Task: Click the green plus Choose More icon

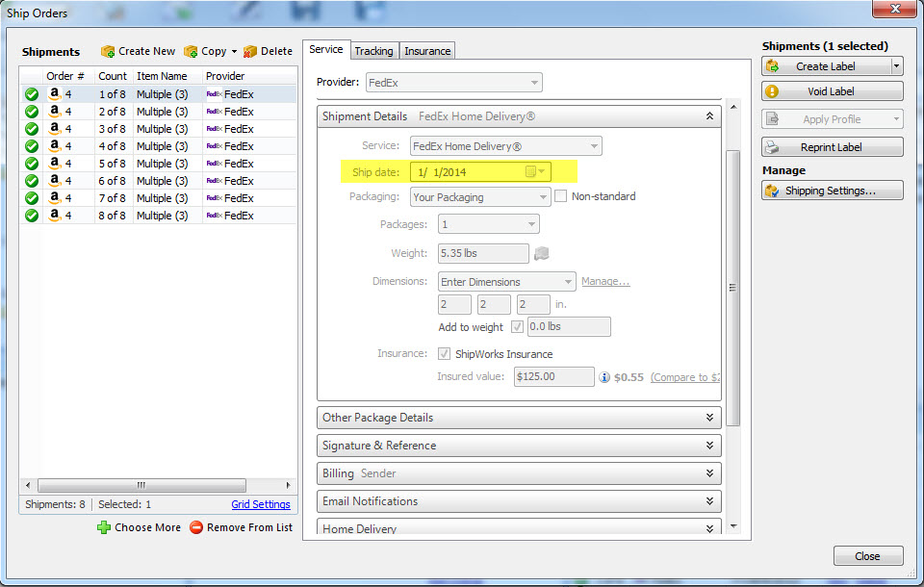Action: [x=104, y=527]
